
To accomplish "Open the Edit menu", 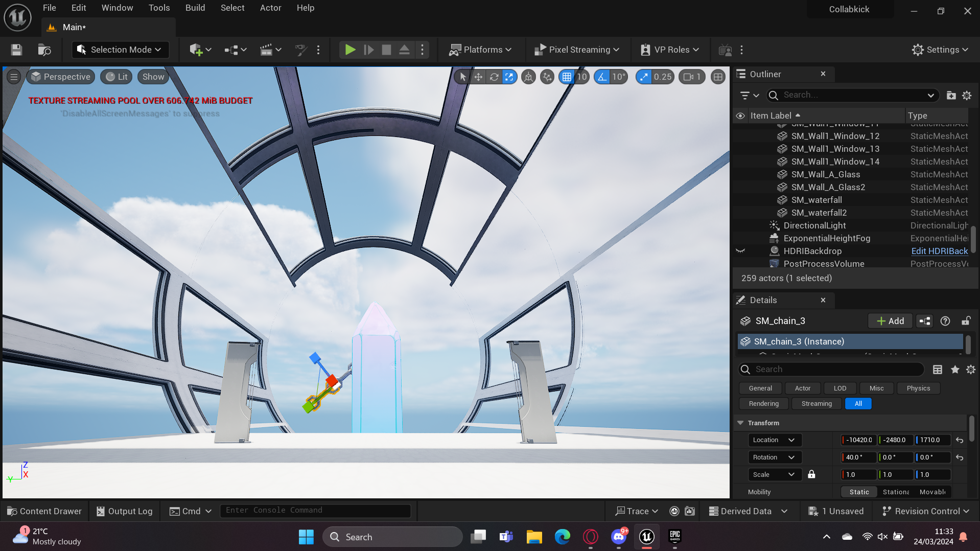I will pos(79,8).
